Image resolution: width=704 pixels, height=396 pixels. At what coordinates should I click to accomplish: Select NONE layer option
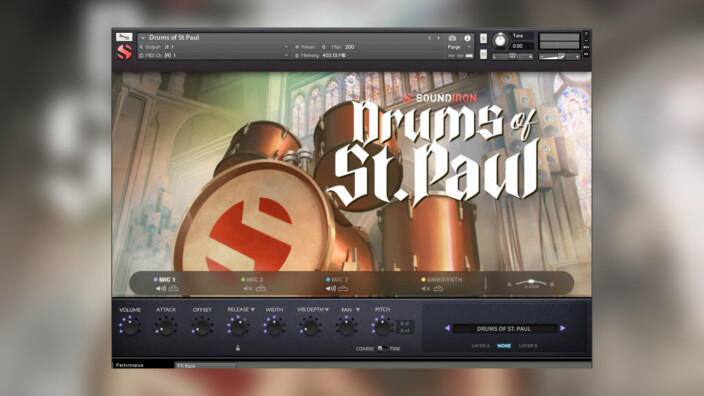[x=504, y=346]
